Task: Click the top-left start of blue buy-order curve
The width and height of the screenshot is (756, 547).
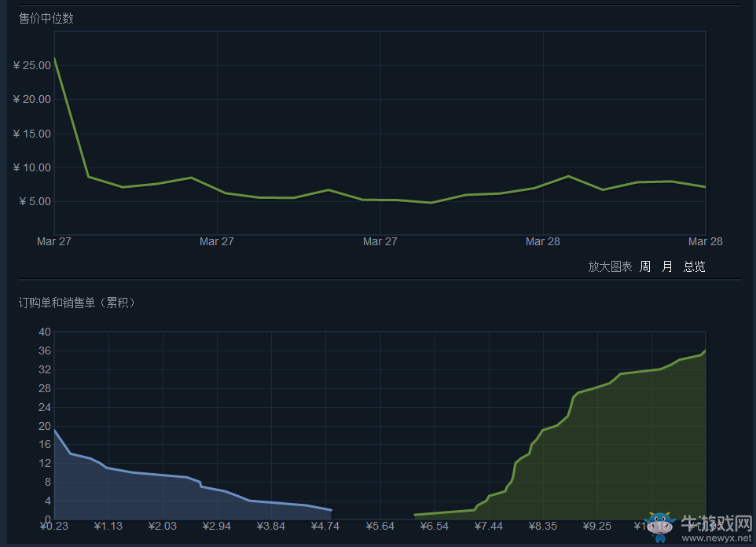Action: tap(54, 430)
